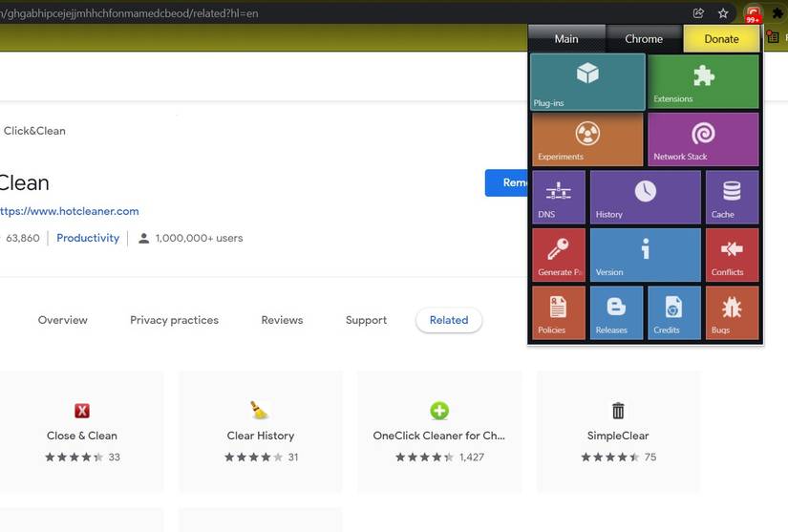Open the Productivity category link
Viewport: 788px width, 532px height.
pos(88,238)
